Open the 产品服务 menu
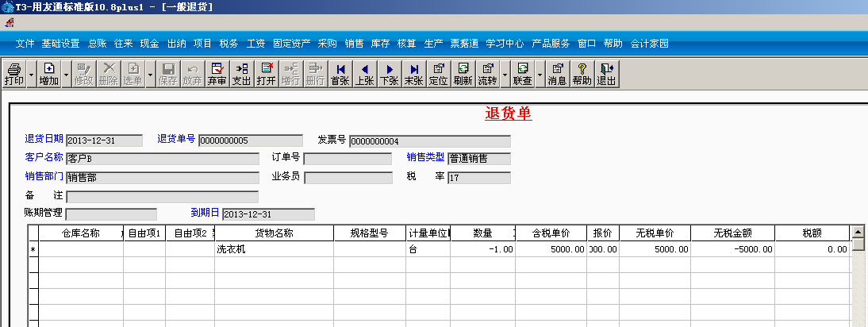 tap(551, 44)
